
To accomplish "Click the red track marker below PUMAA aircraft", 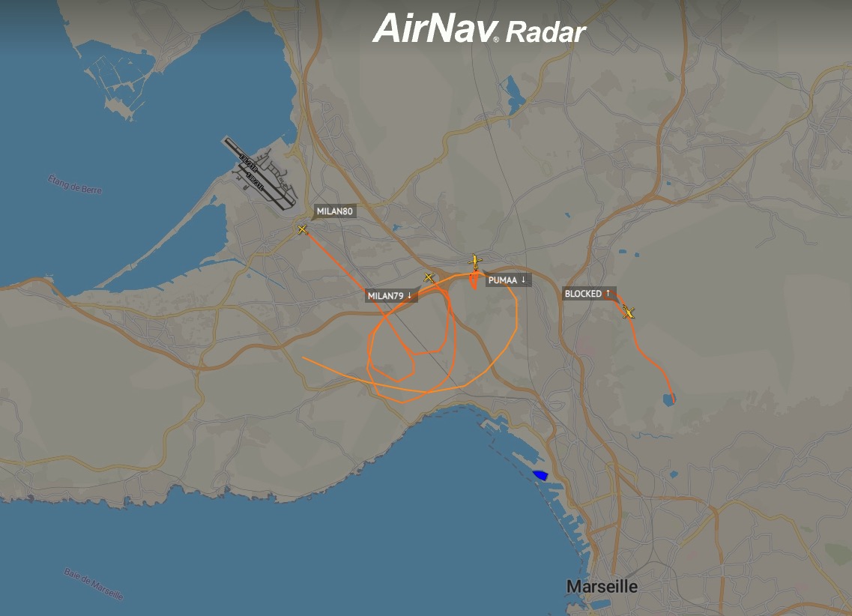I will (x=474, y=281).
